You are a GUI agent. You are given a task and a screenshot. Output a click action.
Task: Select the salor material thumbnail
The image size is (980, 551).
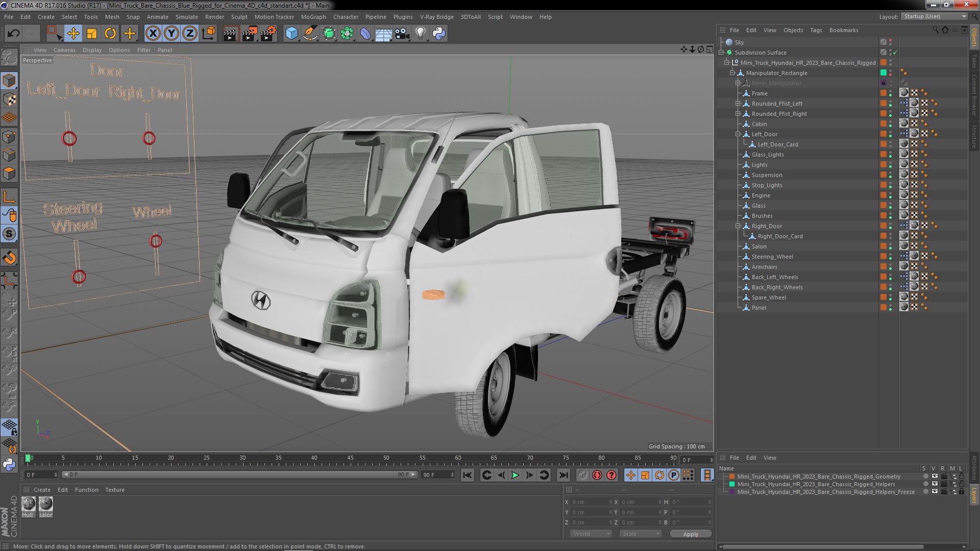tap(46, 504)
